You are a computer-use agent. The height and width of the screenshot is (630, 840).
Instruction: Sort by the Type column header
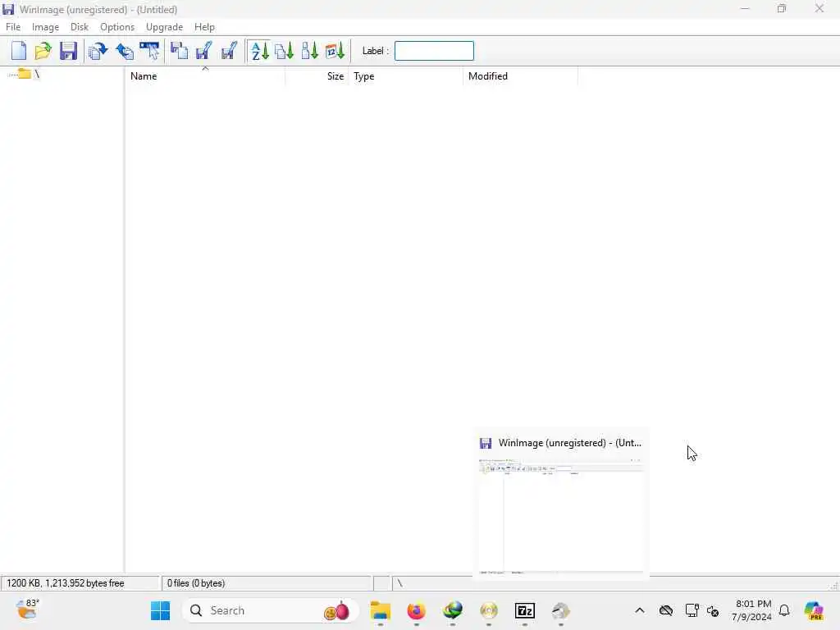pos(406,76)
